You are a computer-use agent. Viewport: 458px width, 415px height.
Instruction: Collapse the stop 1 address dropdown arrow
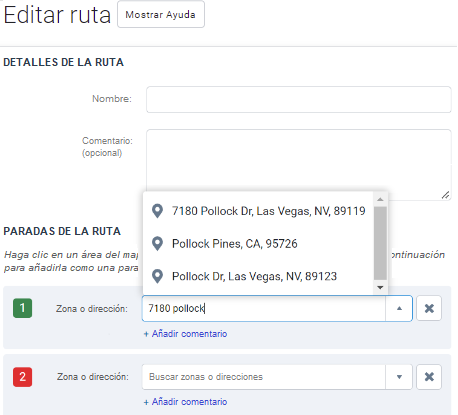pyautogui.click(x=399, y=308)
